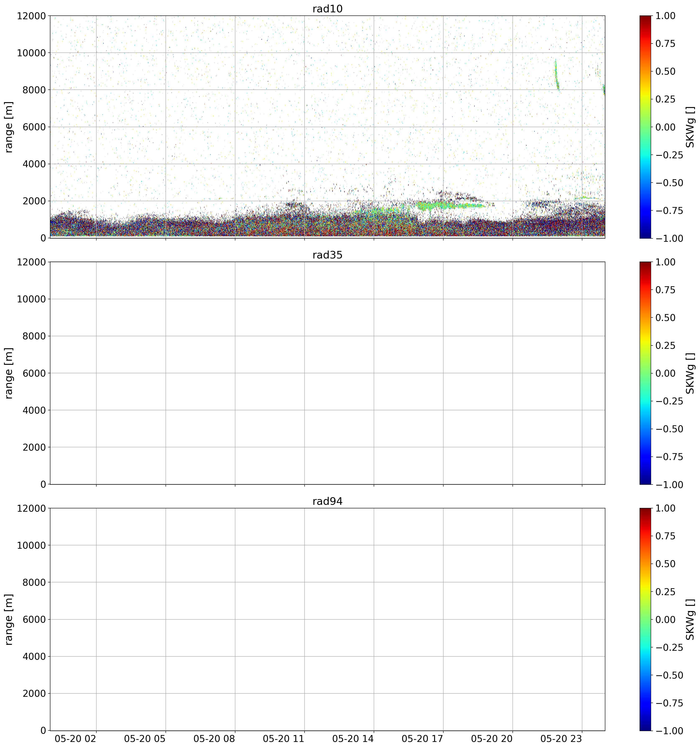The image size is (700, 748).
Task: Click the "rad10" plot title
Action: point(327,9)
